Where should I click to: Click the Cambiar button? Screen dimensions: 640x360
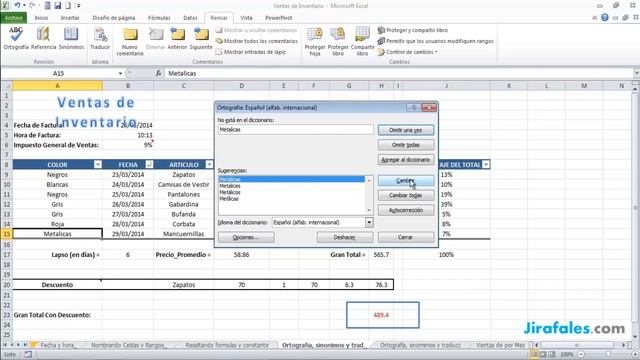406,180
